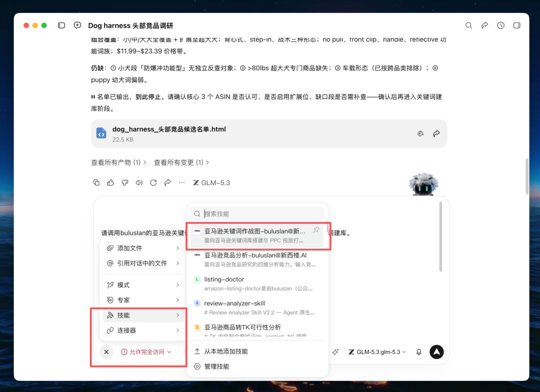Open the dog_harness_头部竞品候选名单.html attachment

(268, 133)
